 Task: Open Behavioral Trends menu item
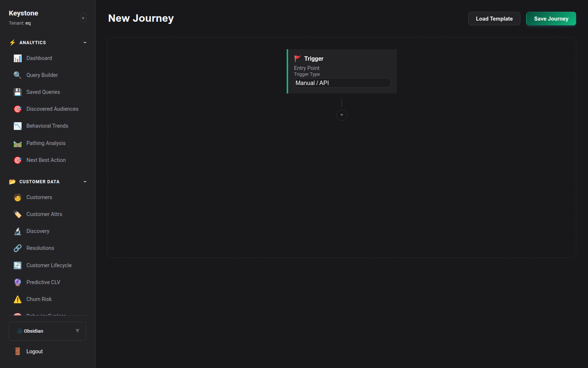click(48, 126)
